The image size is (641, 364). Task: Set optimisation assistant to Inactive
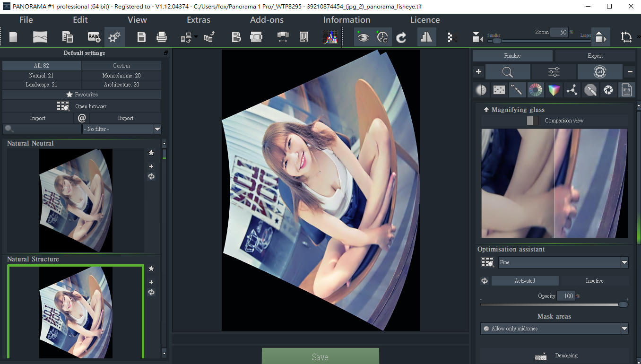click(594, 281)
